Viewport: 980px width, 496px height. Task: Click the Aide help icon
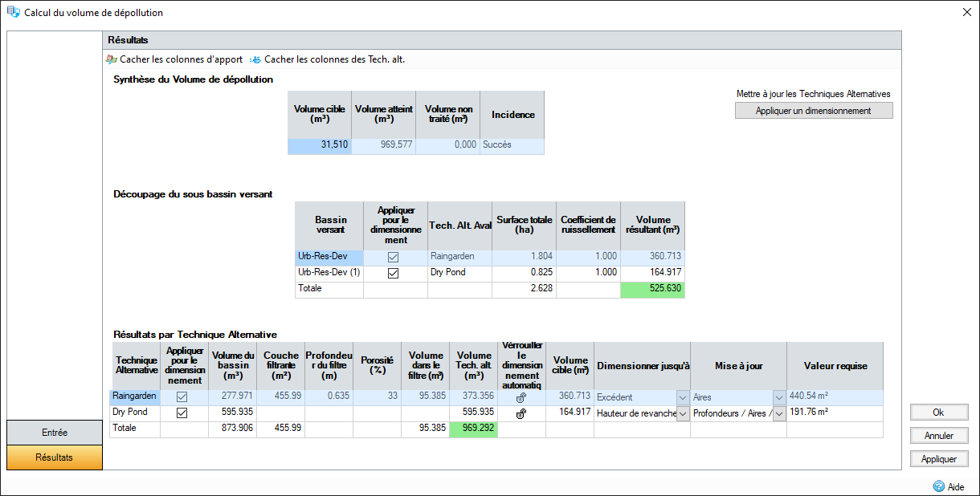(938, 486)
